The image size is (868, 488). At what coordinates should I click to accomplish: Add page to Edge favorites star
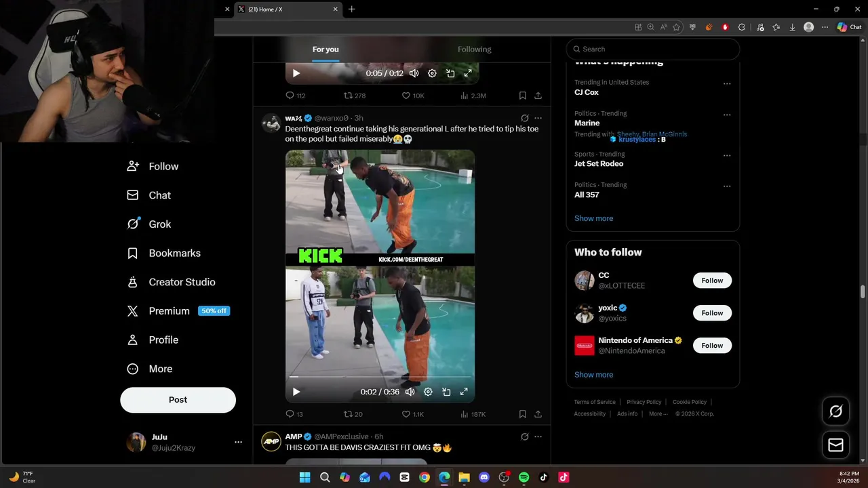pos(676,27)
